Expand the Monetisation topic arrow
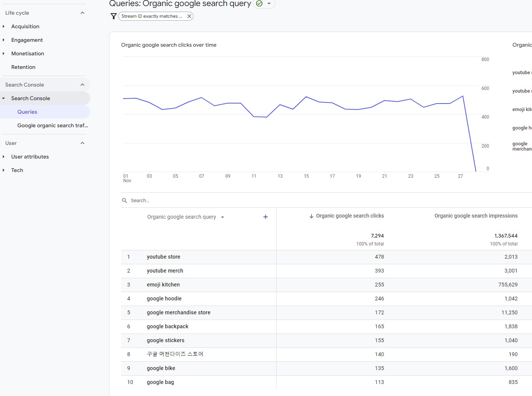The image size is (532, 396). [4, 53]
